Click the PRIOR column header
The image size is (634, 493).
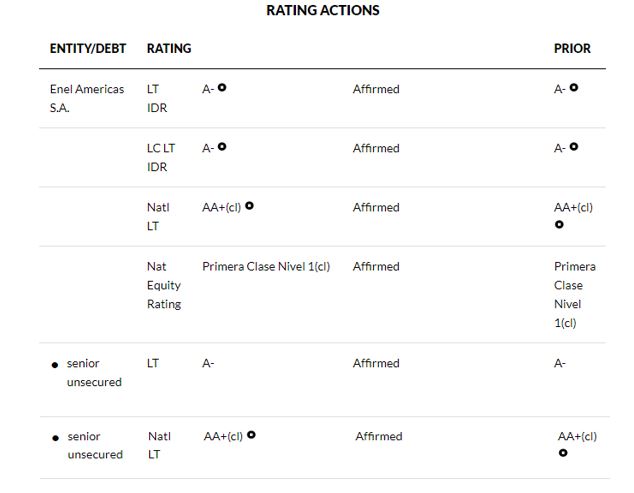(572, 48)
